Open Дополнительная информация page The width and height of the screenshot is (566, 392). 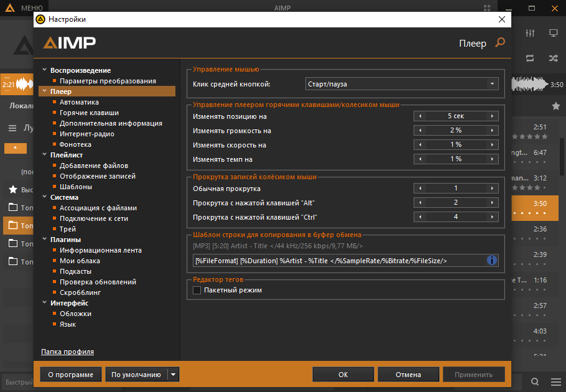coord(111,123)
